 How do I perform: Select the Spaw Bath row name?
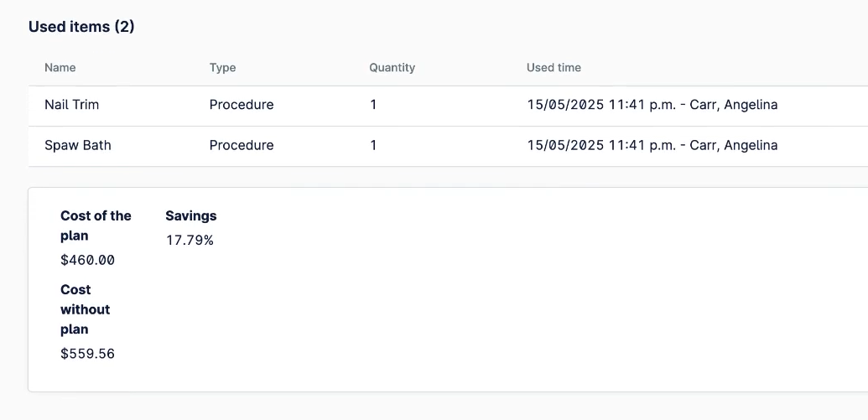(x=77, y=145)
